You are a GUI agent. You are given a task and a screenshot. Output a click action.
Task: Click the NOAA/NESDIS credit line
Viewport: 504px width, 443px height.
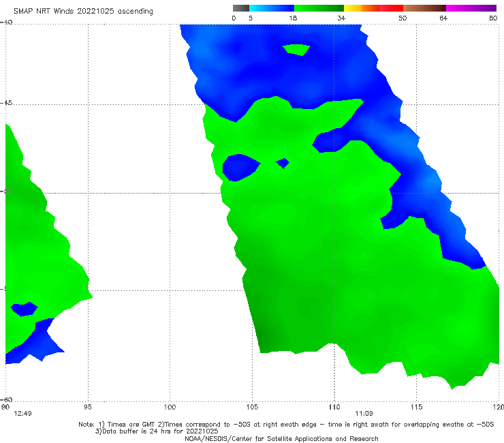click(281, 438)
